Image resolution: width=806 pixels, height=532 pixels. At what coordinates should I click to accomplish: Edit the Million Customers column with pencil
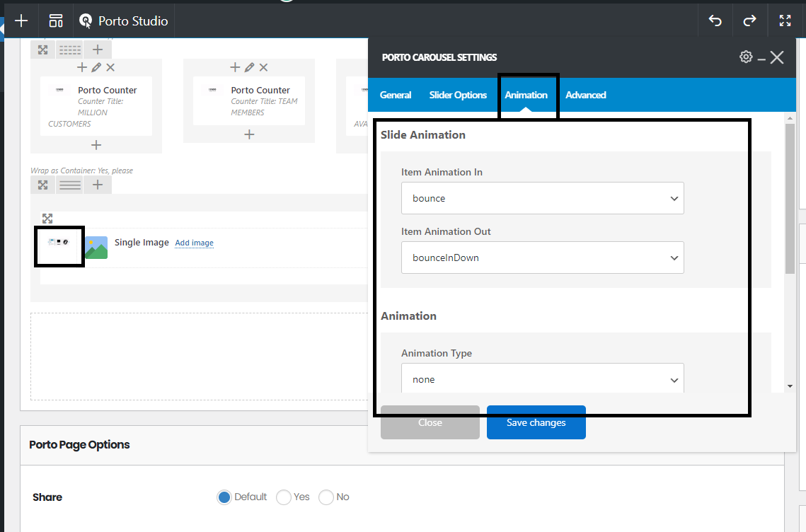click(96, 67)
